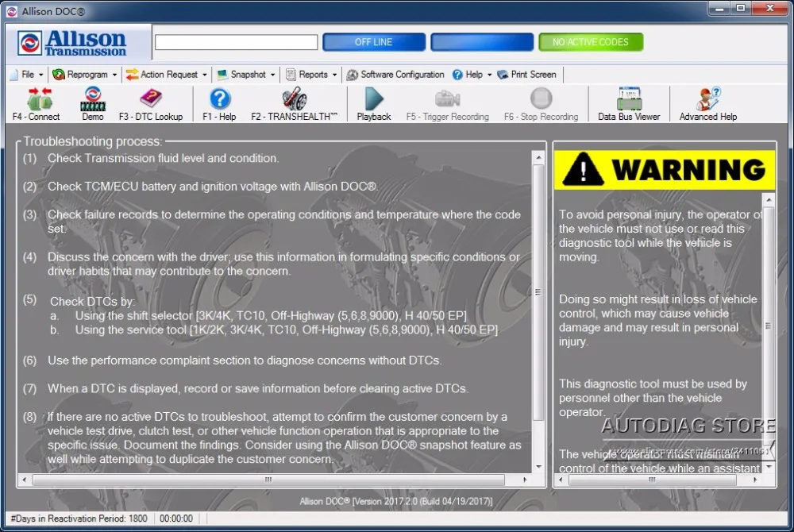Viewport: 794px width, 532px height.
Task: Open the Help menu
Action: (x=472, y=75)
